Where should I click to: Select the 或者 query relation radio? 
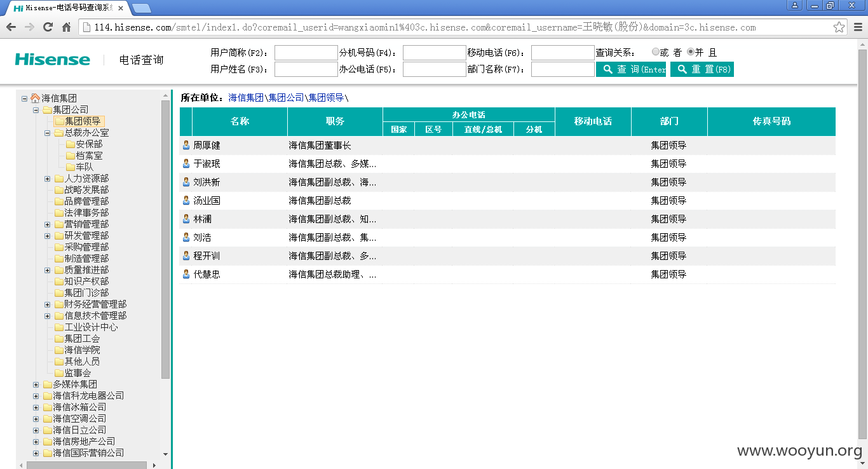pos(656,52)
